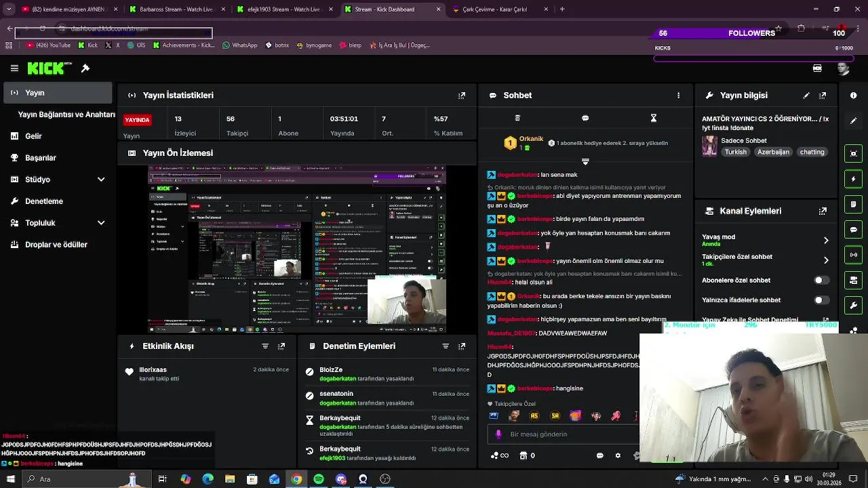Click broadcast signal icon in right sidebar
This screenshot has width=868, height=488.
pos(854,255)
